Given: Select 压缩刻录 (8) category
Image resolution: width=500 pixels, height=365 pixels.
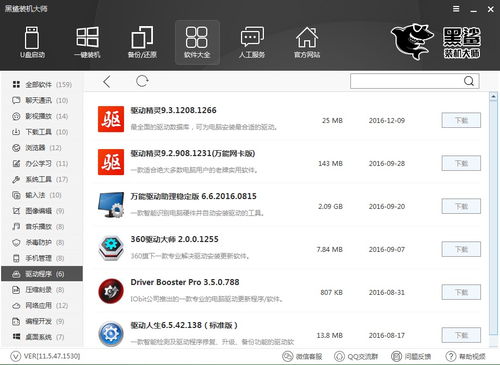Looking at the screenshot, I should point(42,290).
